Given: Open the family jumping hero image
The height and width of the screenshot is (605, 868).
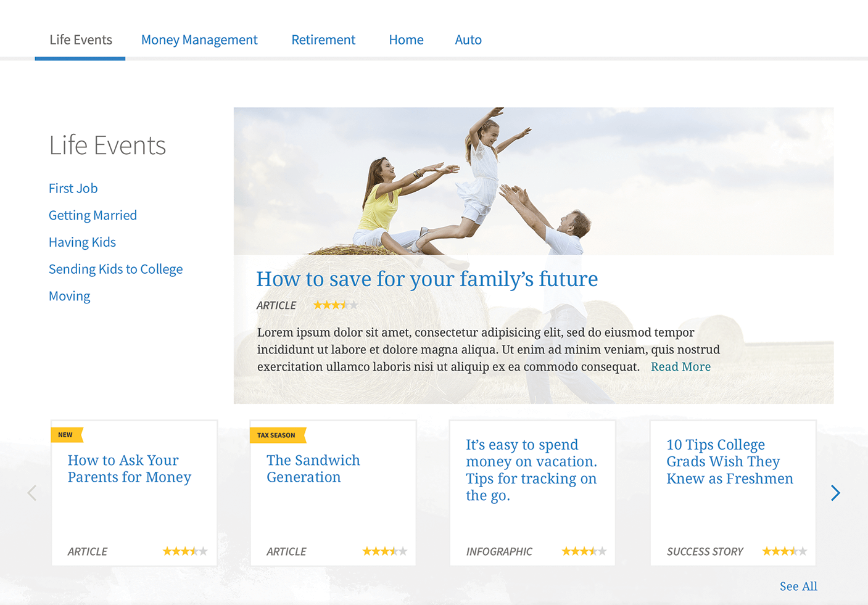Looking at the screenshot, I should pos(534,181).
